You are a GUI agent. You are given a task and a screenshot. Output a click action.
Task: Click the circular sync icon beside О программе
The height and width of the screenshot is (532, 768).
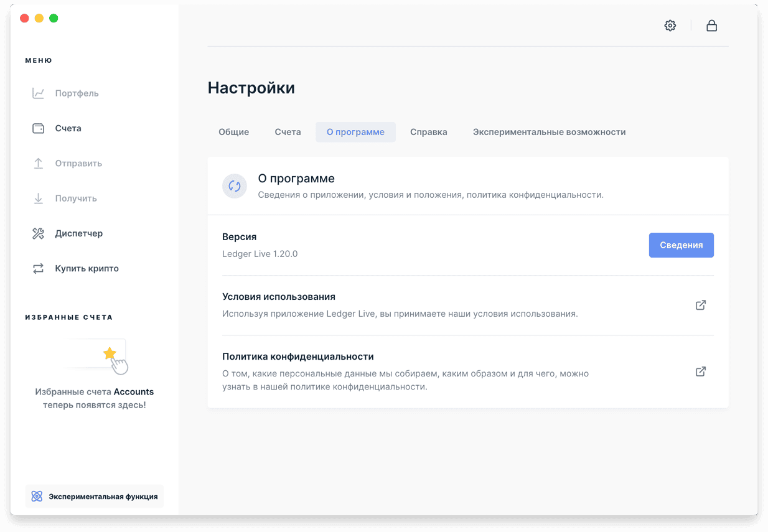(x=235, y=185)
